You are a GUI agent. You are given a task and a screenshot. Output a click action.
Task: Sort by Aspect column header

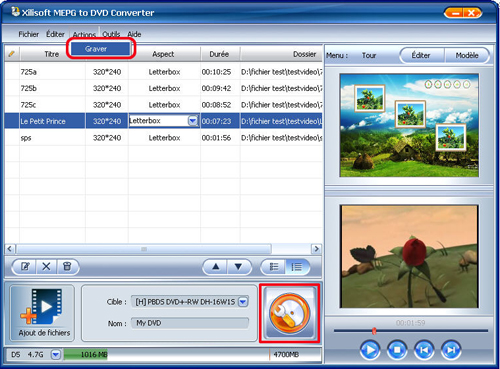click(x=163, y=54)
